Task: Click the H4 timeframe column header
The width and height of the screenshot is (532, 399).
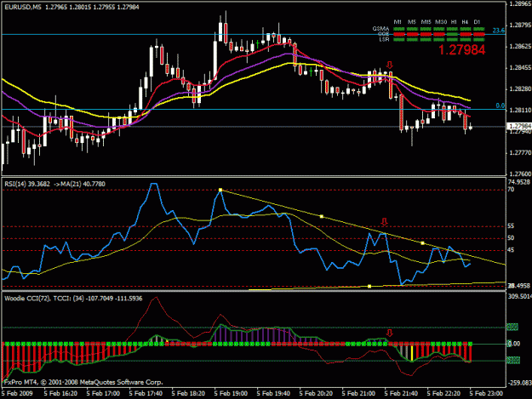Action: [465, 22]
